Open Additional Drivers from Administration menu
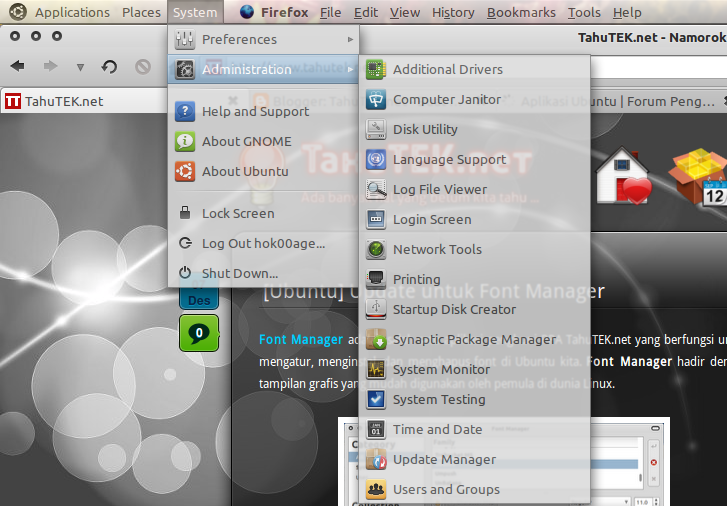This screenshot has width=727, height=506. (447, 70)
